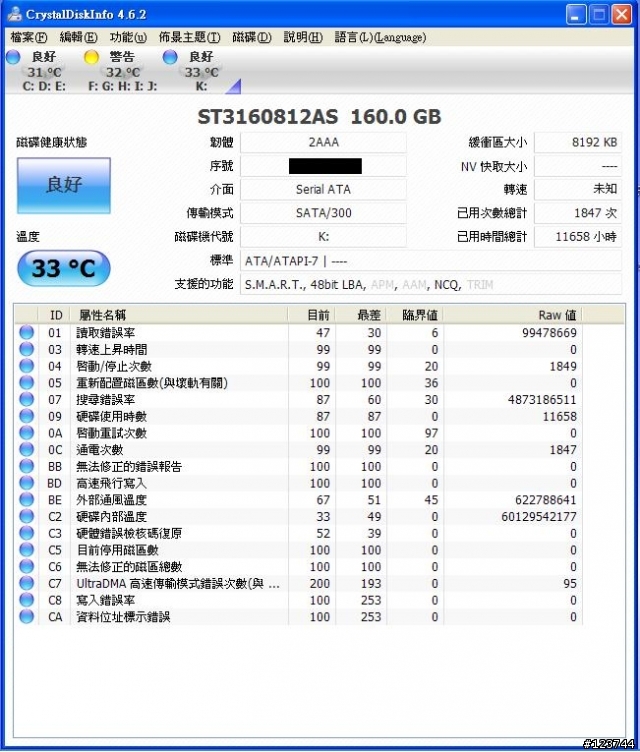Viewport: 640px width, 752px height.
Task: Minimize the CrystalDiskInfo window
Action: point(576,14)
